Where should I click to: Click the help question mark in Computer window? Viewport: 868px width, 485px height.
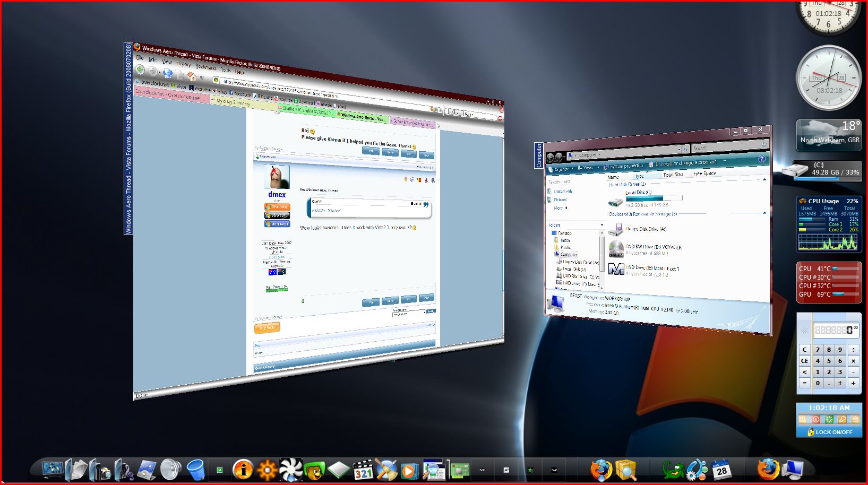(762, 159)
